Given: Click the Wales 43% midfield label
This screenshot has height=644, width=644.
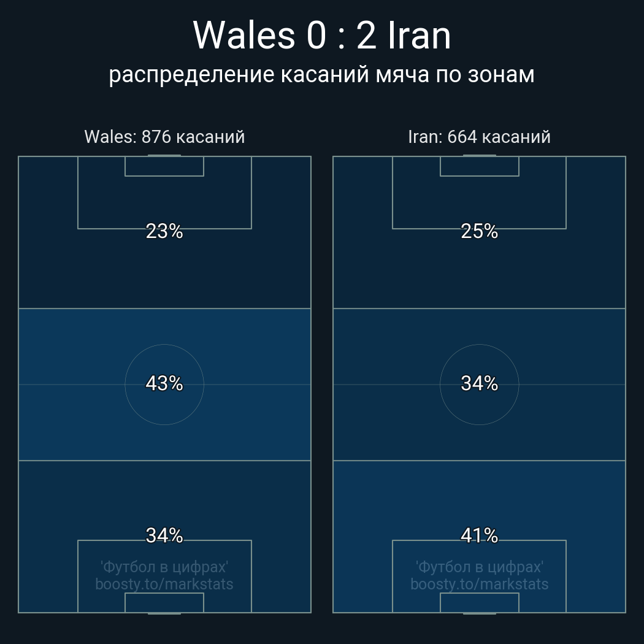Looking at the screenshot, I should [x=164, y=384].
